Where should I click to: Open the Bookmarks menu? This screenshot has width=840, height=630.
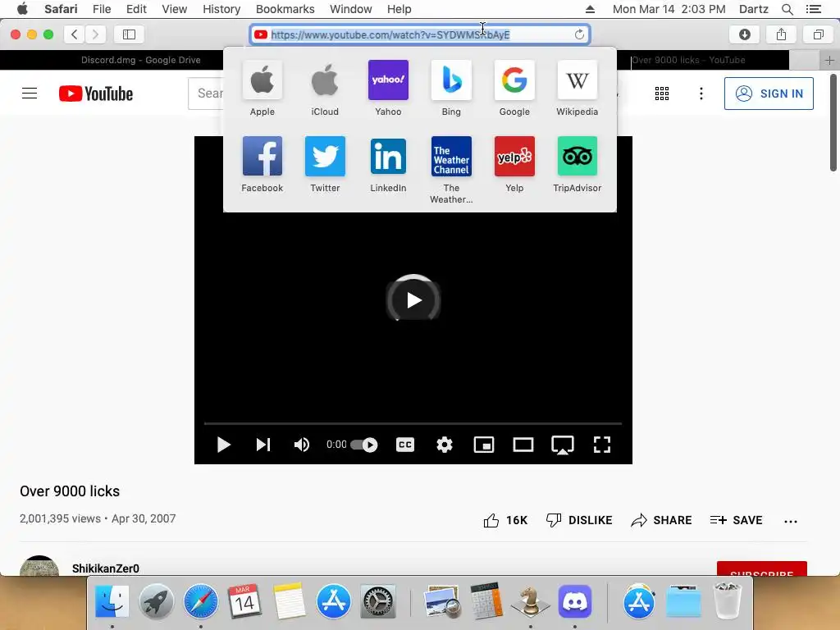(285, 9)
